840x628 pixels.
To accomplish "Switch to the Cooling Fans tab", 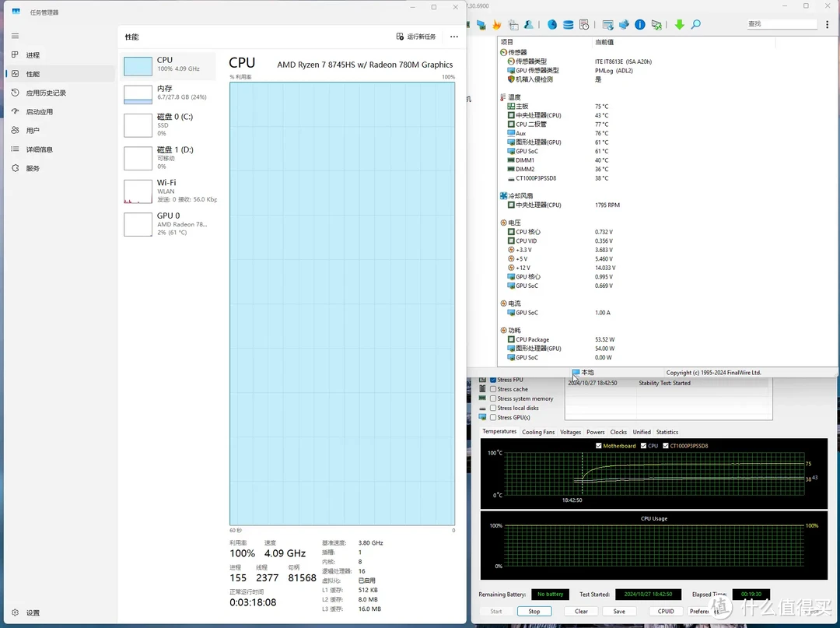I will [538, 432].
